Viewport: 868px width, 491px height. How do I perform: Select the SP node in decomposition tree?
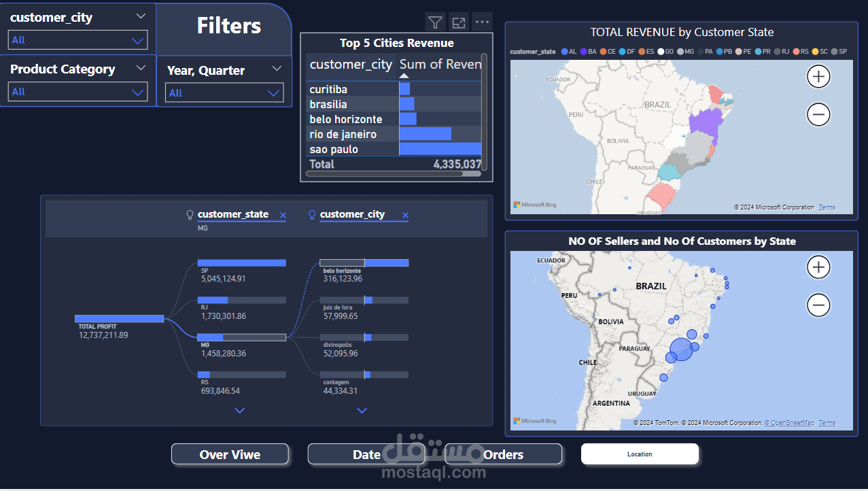click(x=242, y=263)
